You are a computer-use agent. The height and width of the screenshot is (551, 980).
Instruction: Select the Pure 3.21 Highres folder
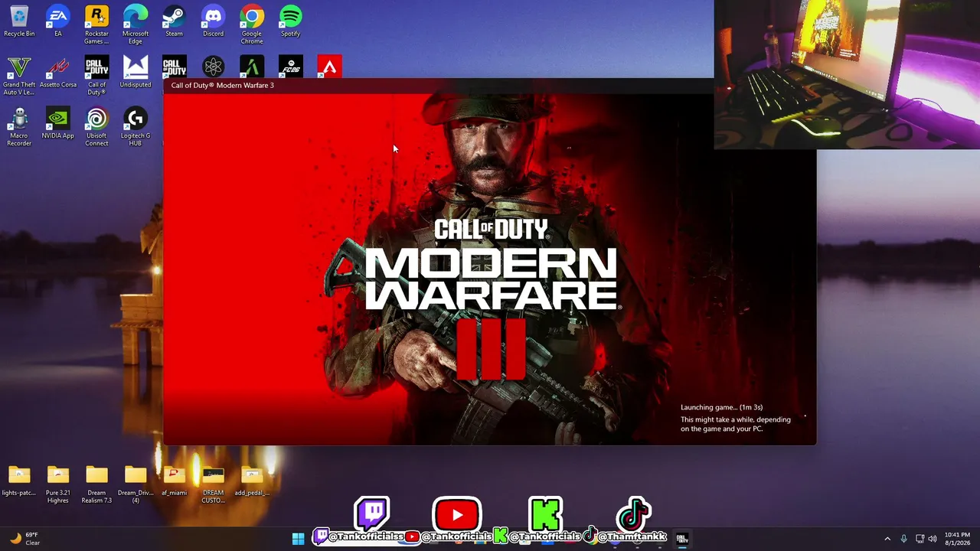[x=58, y=484]
